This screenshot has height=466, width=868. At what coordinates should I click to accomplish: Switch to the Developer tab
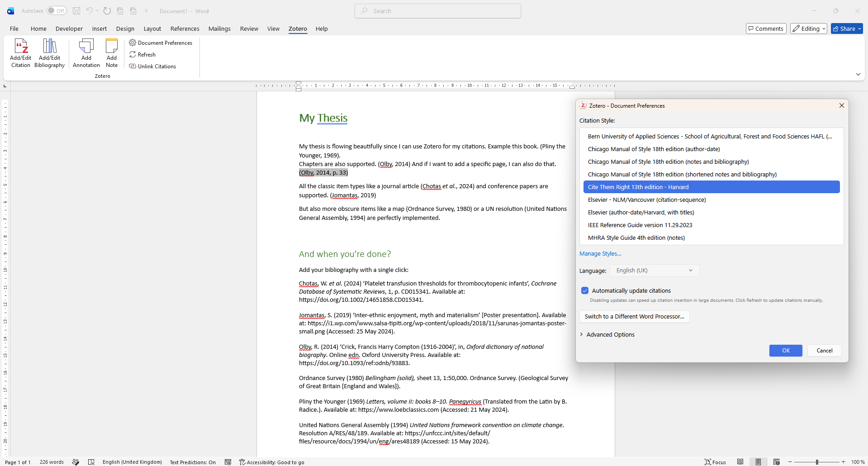(x=69, y=29)
